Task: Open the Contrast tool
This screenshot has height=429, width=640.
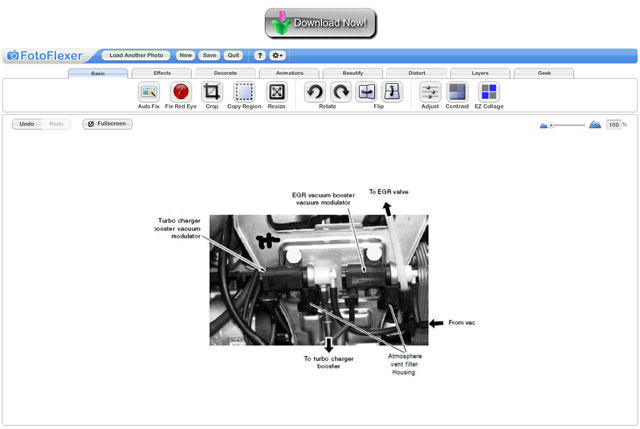Action: [457, 92]
